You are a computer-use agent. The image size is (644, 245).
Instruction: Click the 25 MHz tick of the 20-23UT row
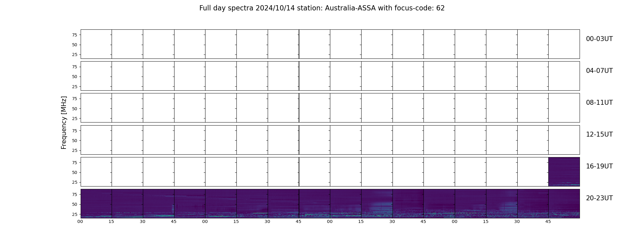click(x=75, y=214)
